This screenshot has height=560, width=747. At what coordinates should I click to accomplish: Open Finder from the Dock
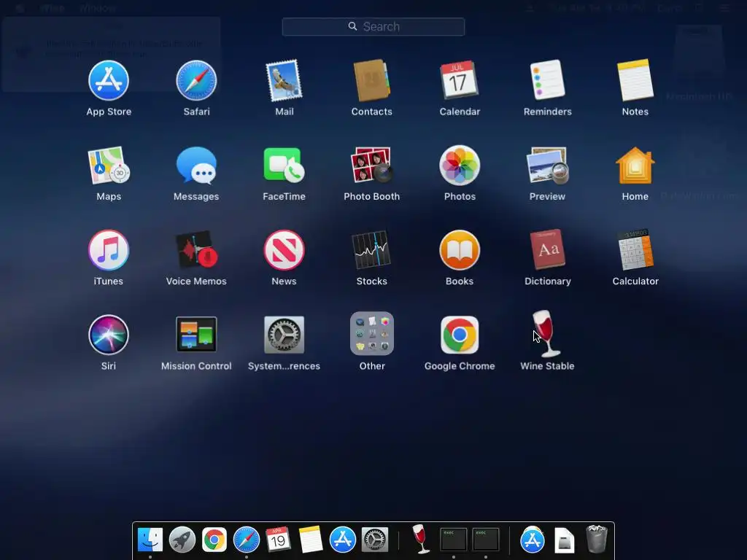150,540
